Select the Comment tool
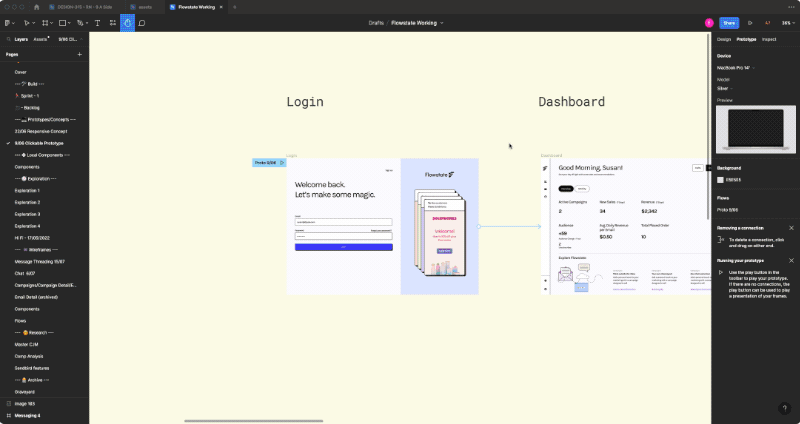This screenshot has height=424, width=800. click(x=142, y=23)
